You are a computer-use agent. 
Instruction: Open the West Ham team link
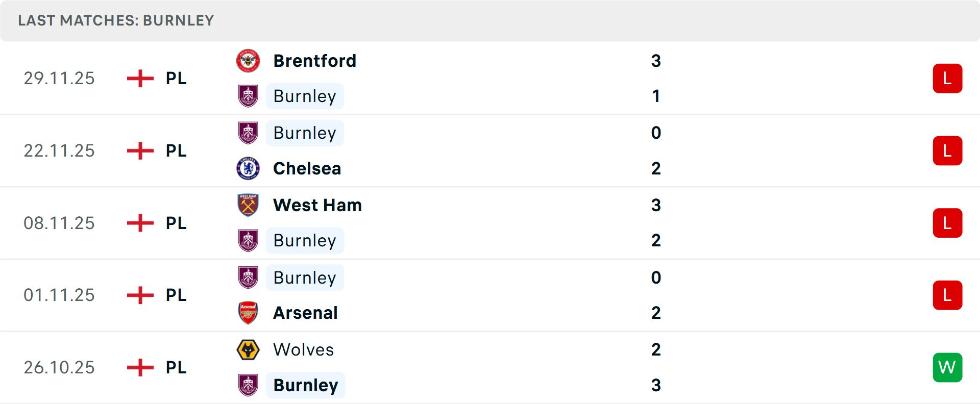tap(317, 205)
